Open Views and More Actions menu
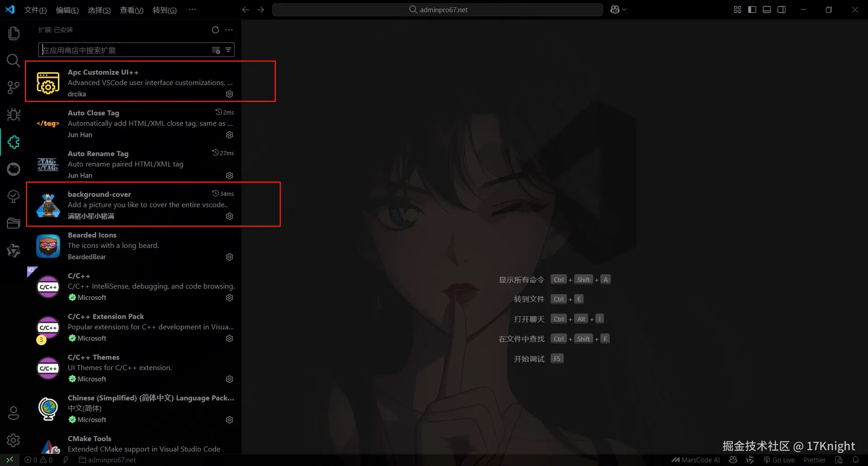 coord(229,30)
